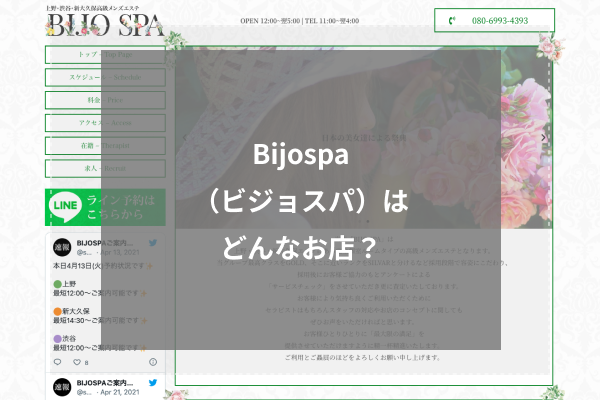Click Twitter bird icon on Apr 13 tweet

(153, 243)
